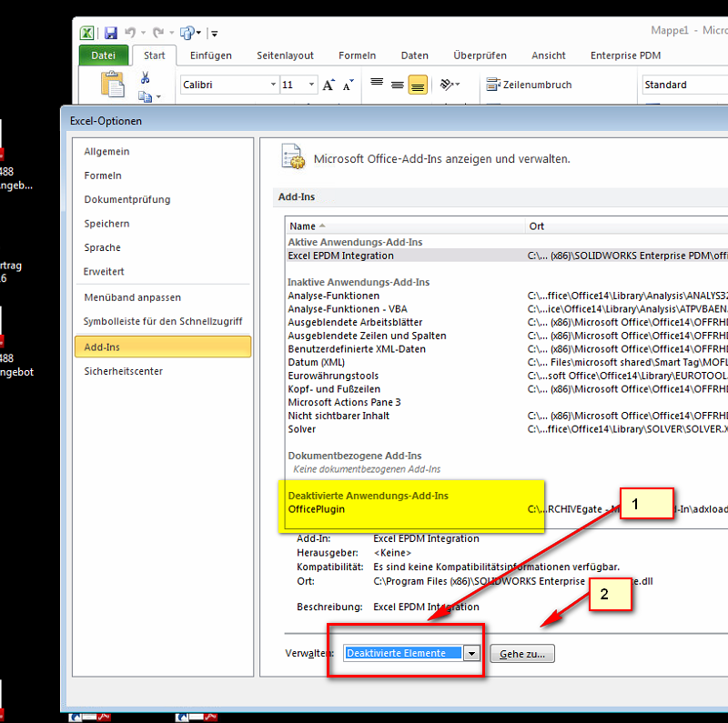The image size is (728, 723).
Task: Sort add-ins by the Name column header
Action: click(x=405, y=226)
